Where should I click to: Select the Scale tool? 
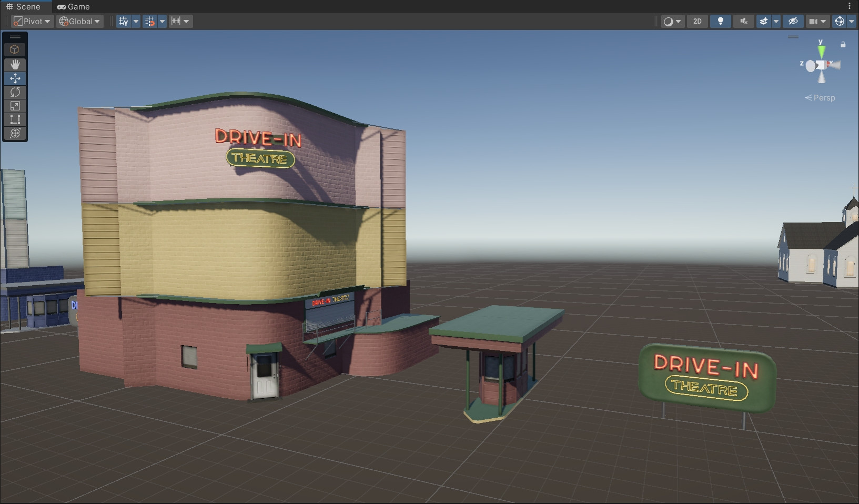[15, 106]
